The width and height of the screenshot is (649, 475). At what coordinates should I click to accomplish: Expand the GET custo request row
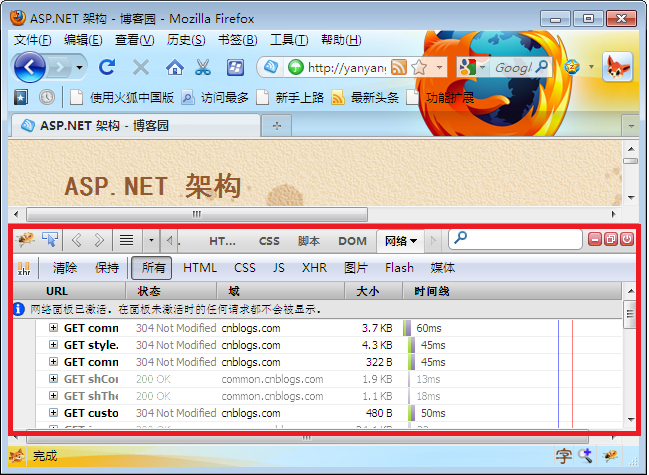53,413
